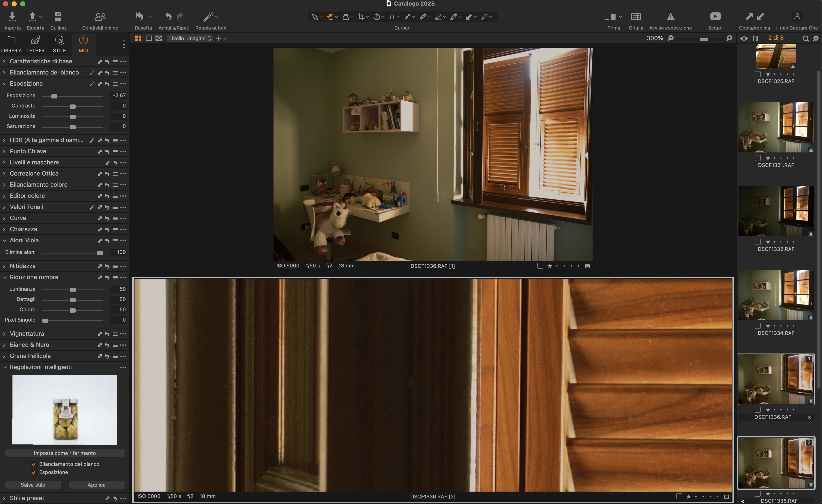This screenshot has height=504, width=822.
Task: Select the hand pan cursor tool
Action: [x=330, y=17]
